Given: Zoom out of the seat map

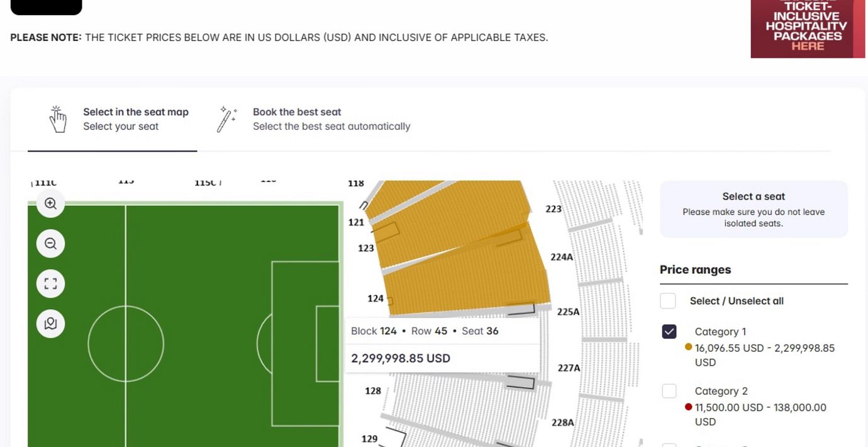Looking at the screenshot, I should point(51,244).
